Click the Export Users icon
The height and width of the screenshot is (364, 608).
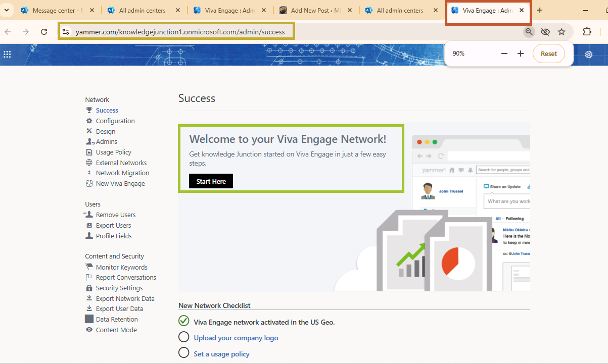pos(89,225)
